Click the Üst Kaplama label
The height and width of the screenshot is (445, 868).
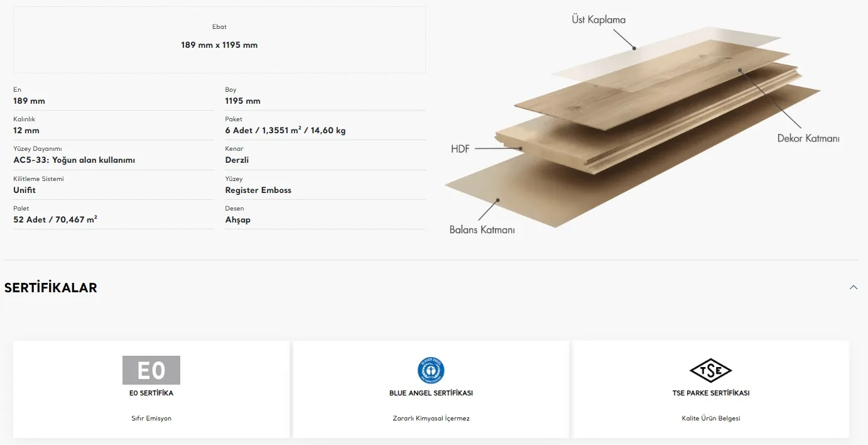tap(599, 19)
